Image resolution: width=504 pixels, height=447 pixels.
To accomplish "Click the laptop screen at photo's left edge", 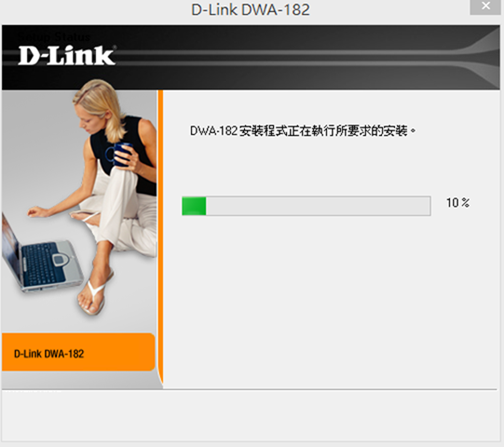I will coord(9,243).
